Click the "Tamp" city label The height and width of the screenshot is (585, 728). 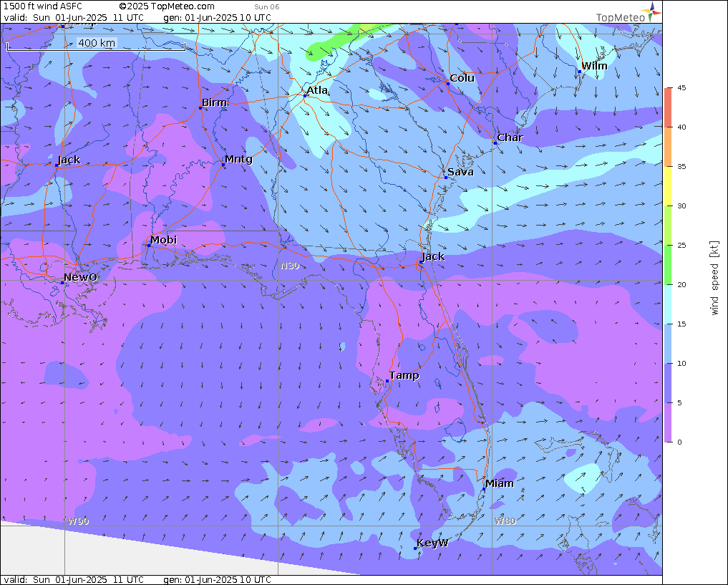(404, 375)
